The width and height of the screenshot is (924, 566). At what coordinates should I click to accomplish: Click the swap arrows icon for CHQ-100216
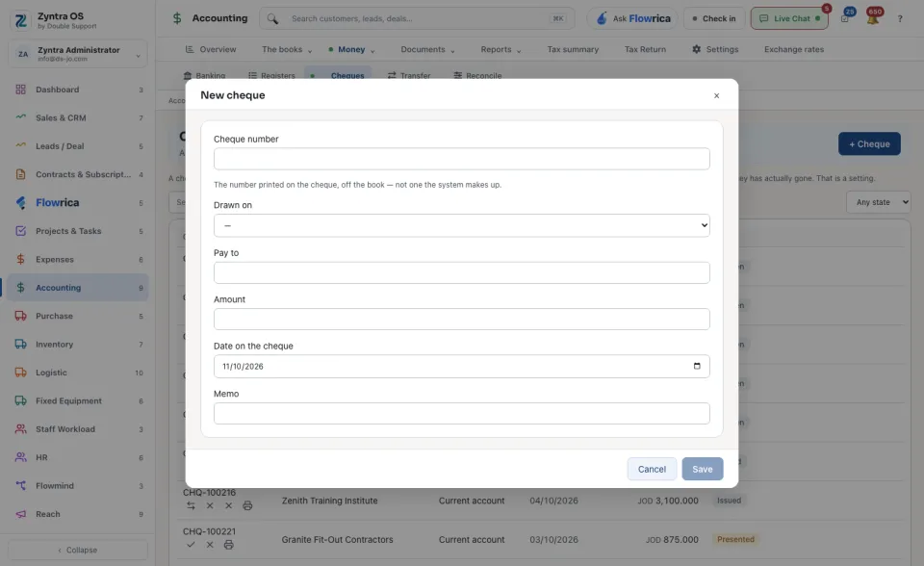tap(191, 506)
